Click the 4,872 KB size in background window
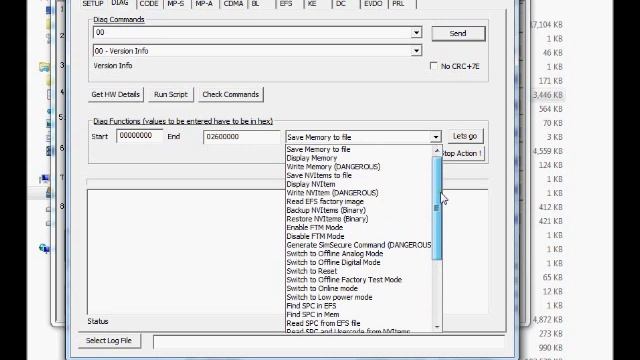The width and height of the screenshot is (640, 360). (548, 320)
